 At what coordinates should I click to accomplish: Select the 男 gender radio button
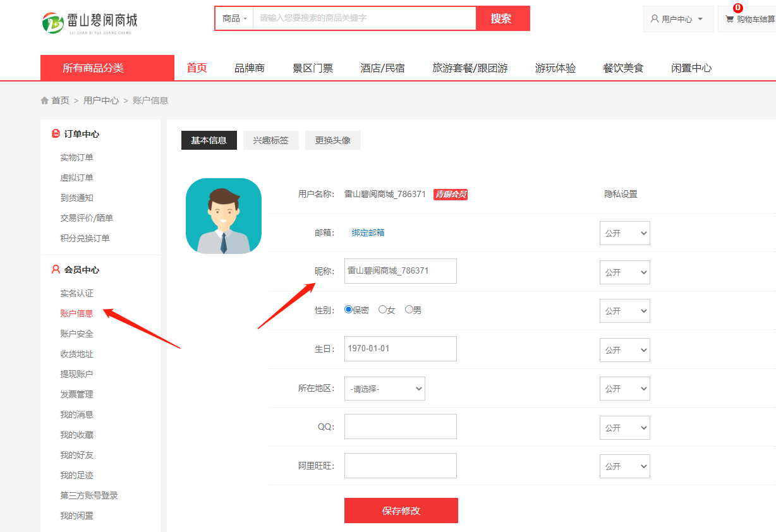coord(409,310)
